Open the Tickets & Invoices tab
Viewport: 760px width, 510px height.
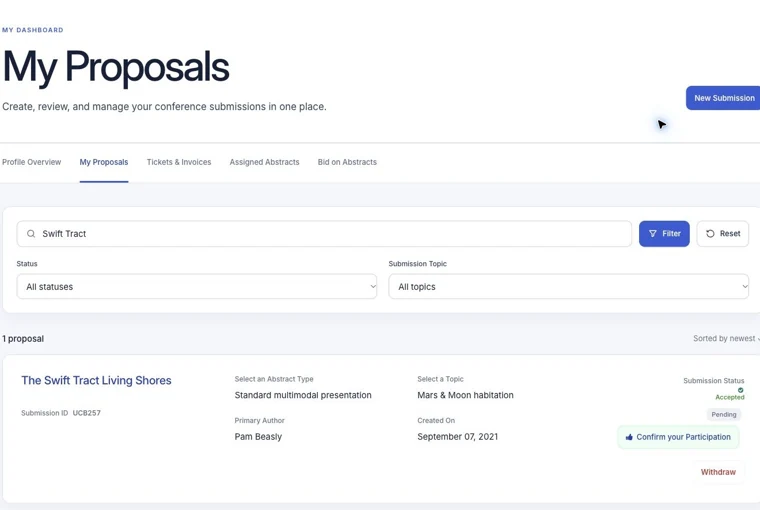click(179, 162)
